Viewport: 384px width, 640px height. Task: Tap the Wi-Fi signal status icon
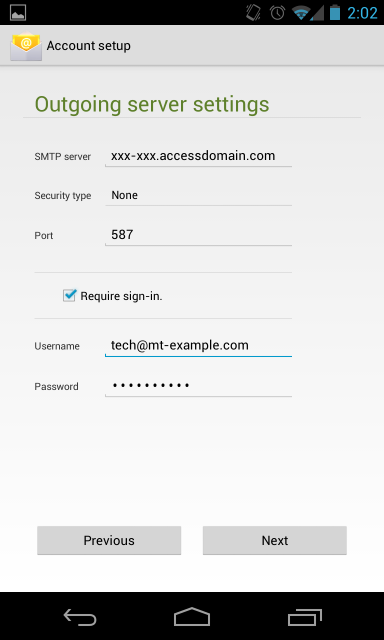tap(303, 13)
